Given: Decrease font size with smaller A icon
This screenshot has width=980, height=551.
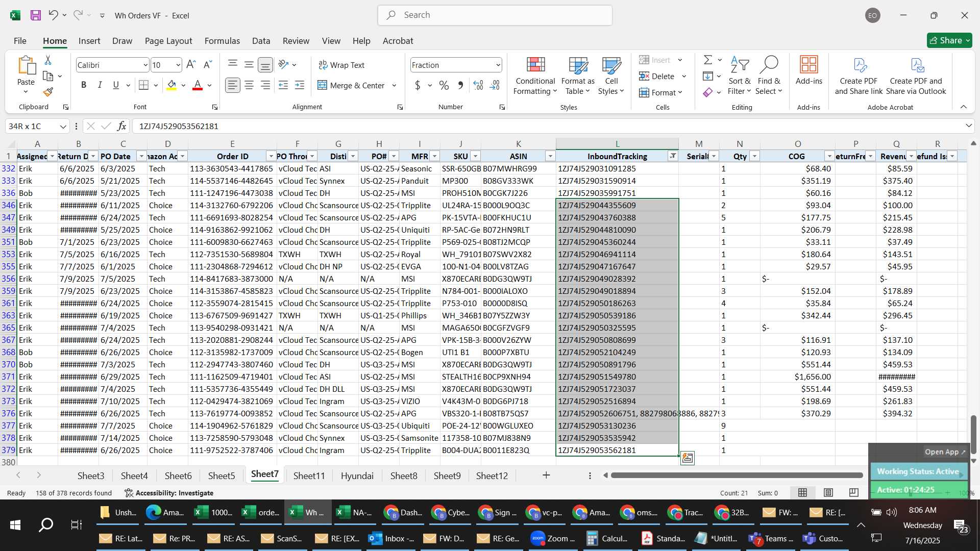Looking at the screenshot, I should coord(207,65).
